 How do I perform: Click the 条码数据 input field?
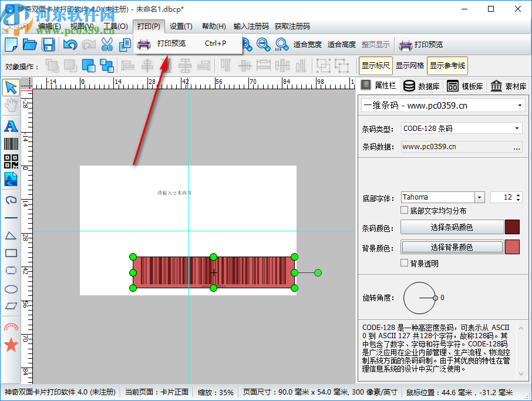coord(456,147)
